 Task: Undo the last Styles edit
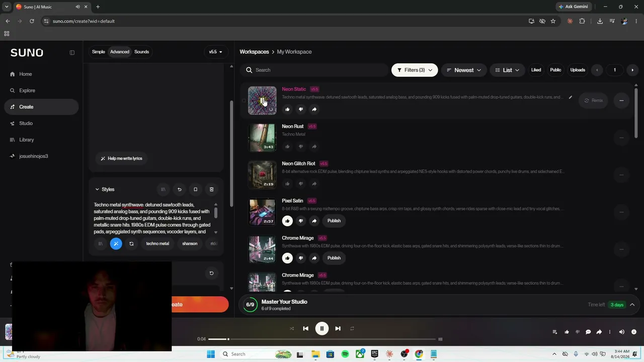pos(179,190)
